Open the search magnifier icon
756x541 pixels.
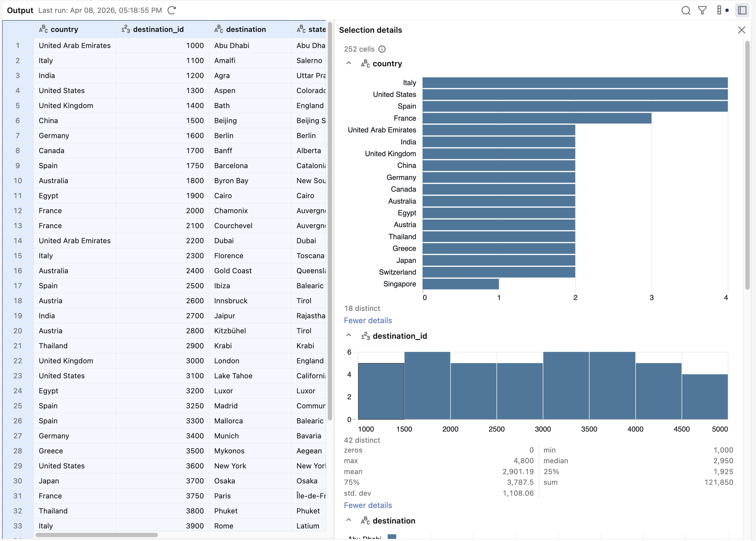coord(685,10)
